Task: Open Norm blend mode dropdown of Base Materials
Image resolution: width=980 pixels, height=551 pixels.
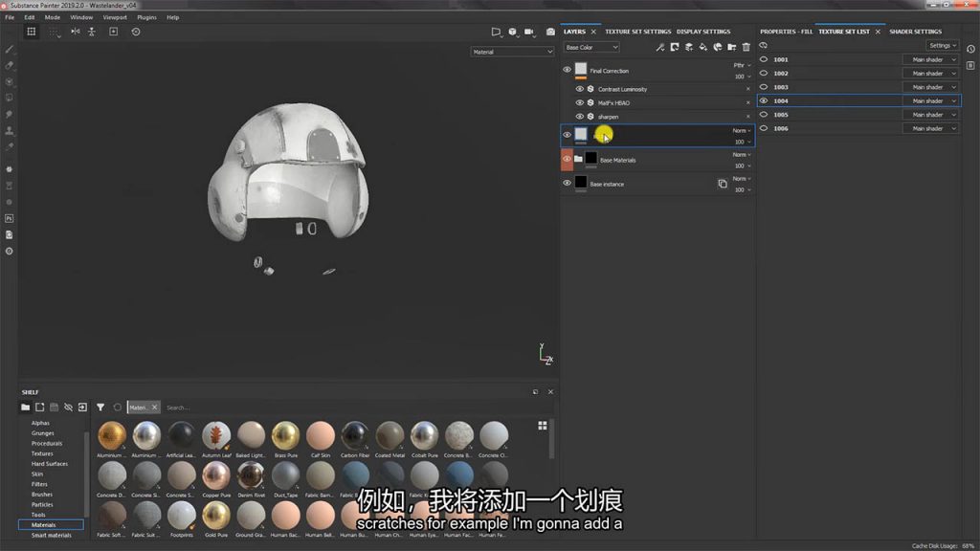Action: tap(742, 154)
